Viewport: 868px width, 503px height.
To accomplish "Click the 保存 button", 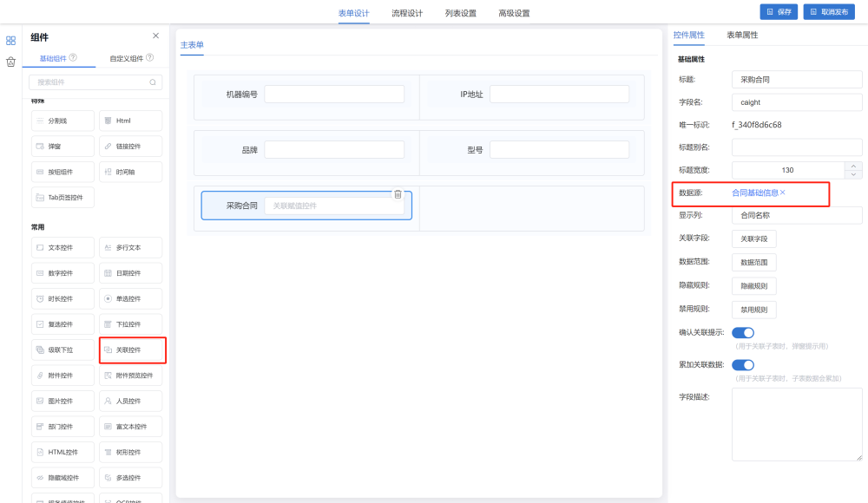I will point(779,12).
